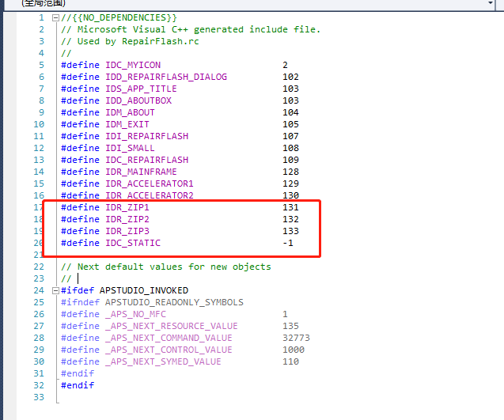Click the value 128 for IDR_MAINFRAME
The image size is (504, 420).
pyautogui.click(x=290, y=172)
